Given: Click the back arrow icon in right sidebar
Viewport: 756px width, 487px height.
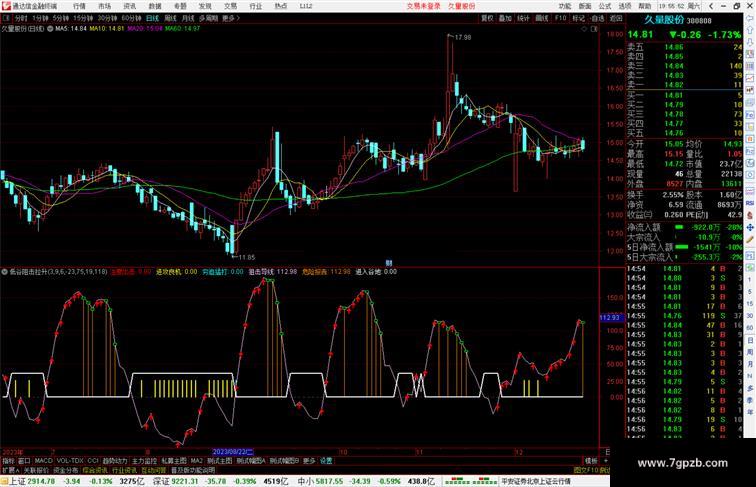Looking at the screenshot, I should tap(750, 18).
